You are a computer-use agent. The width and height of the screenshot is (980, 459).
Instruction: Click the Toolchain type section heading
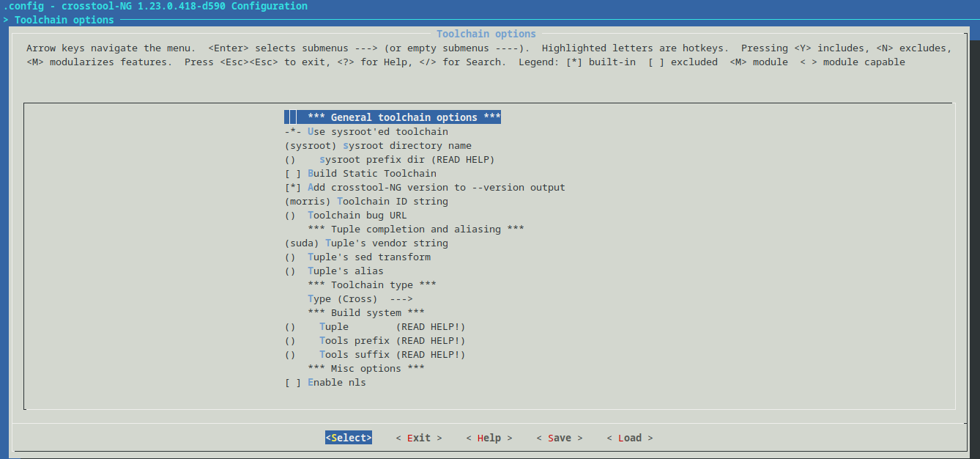click(x=372, y=284)
